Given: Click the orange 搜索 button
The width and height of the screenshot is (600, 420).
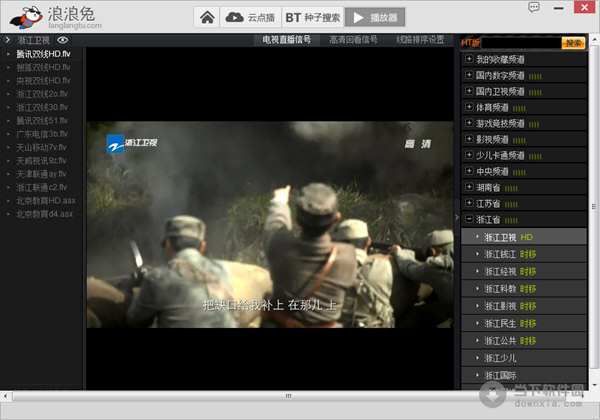Looking at the screenshot, I should [573, 43].
